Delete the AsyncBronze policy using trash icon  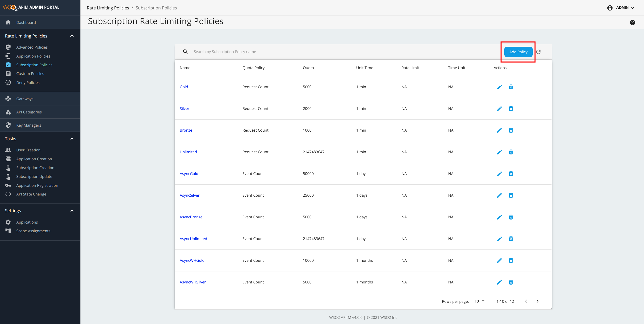coord(511,217)
